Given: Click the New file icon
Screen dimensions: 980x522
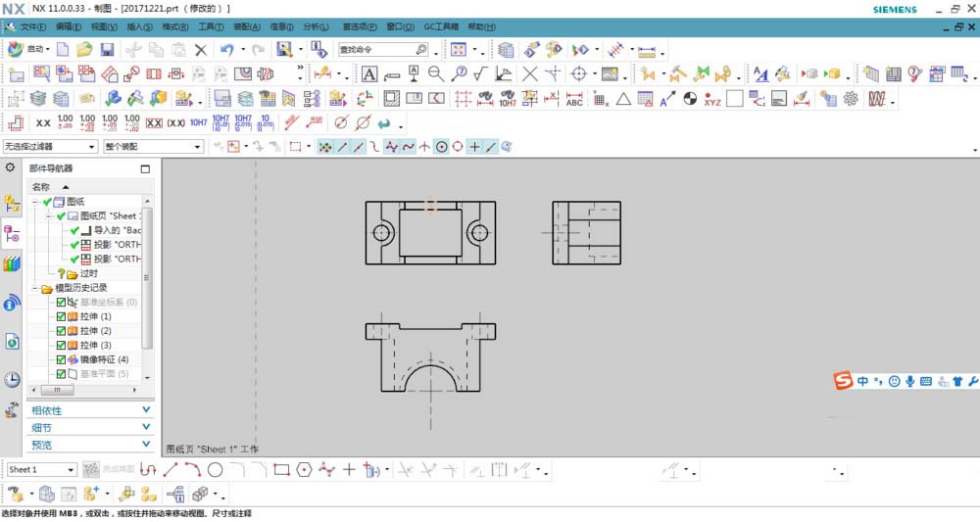Looking at the screenshot, I should tap(63, 49).
